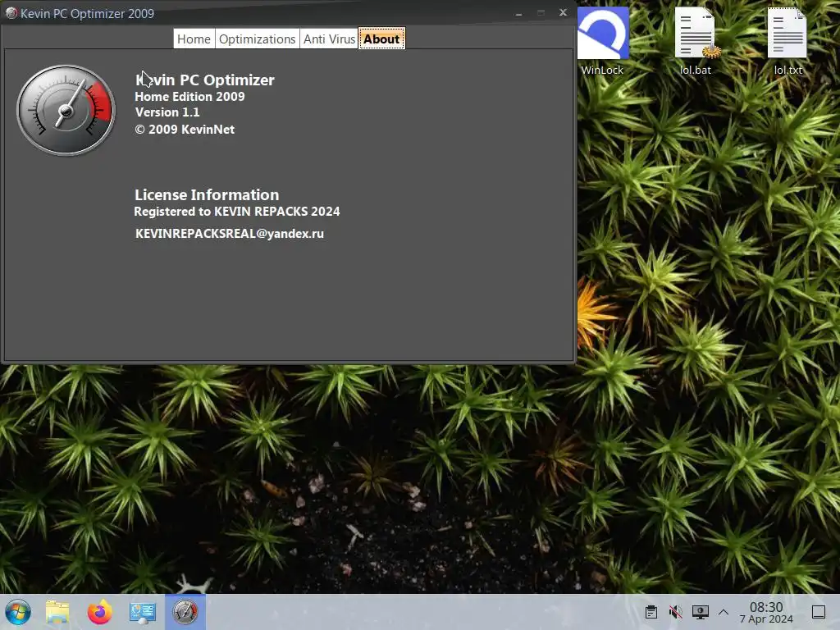The width and height of the screenshot is (840, 630).
Task: Click the '© 2009 KevinNet' copyright text
Action: pos(185,129)
